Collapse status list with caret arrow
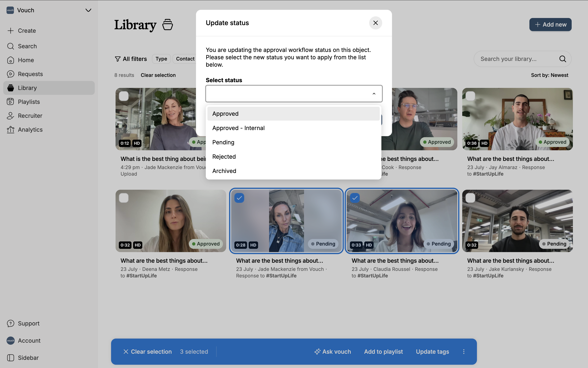 pos(374,94)
